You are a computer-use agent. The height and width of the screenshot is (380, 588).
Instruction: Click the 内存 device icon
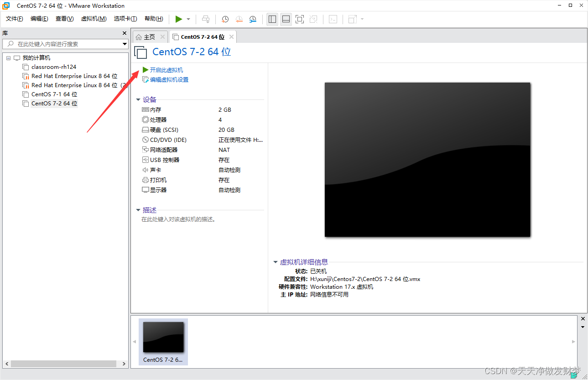[146, 110]
